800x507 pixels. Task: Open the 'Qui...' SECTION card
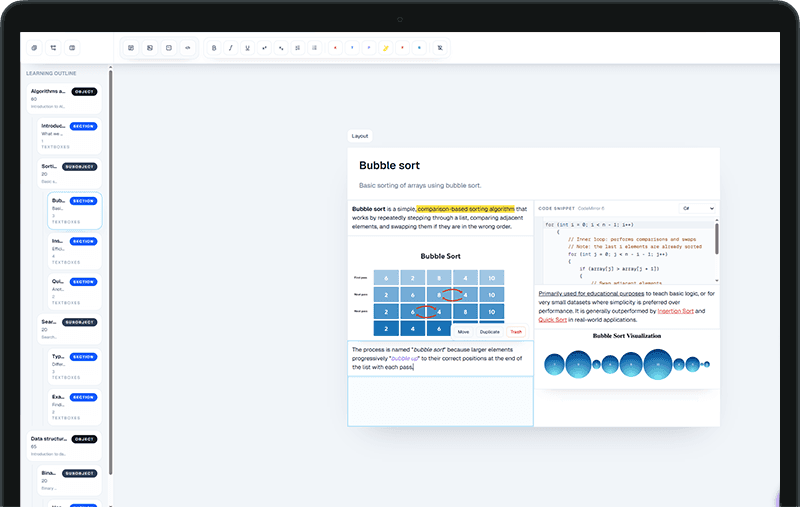point(74,291)
